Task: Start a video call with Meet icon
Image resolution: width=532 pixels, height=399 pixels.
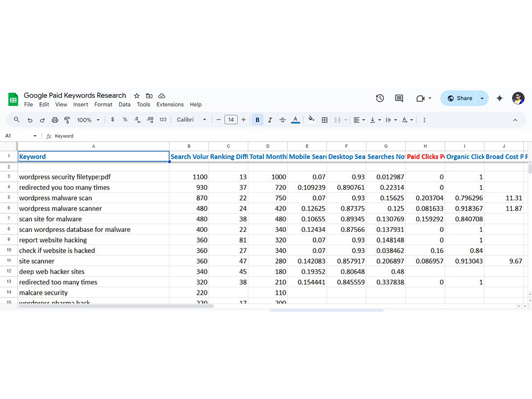Action: 420,98
